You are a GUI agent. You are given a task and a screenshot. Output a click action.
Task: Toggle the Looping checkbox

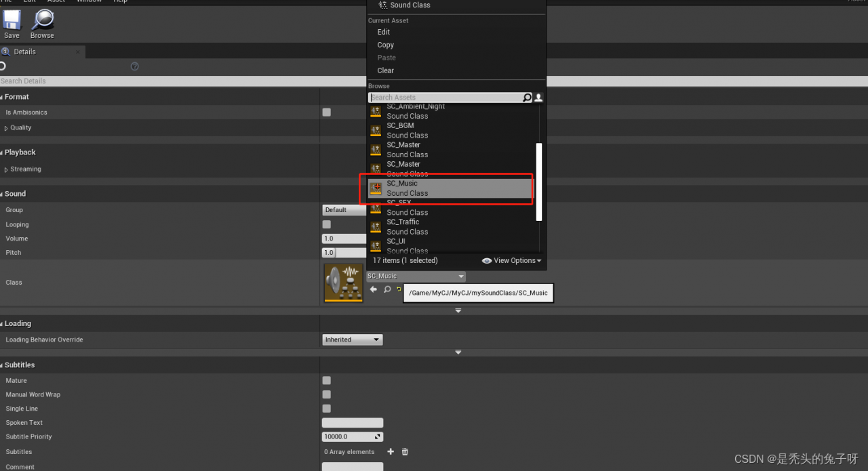[327, 224]
